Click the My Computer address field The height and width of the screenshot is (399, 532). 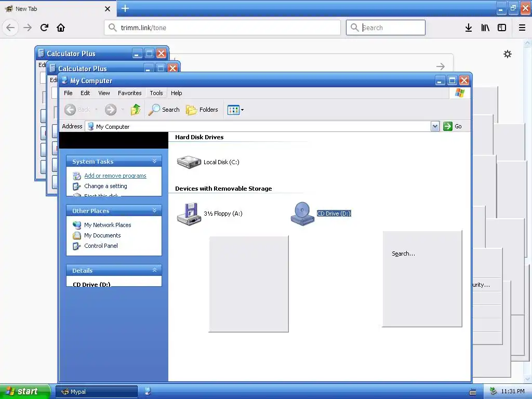tap(258, 127)
